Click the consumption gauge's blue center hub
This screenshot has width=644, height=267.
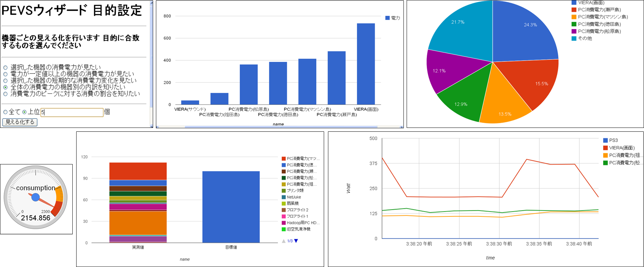pos(35,197)
